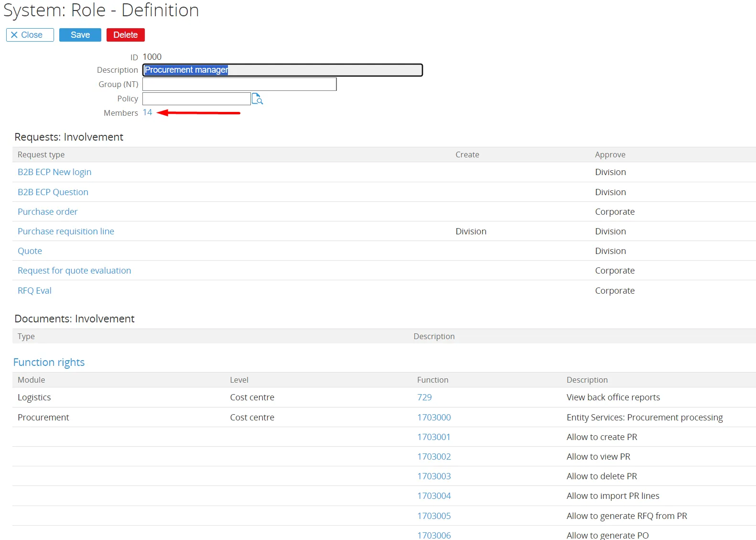
Task: Click the Policy lookup magnifier icon
Action: (257, 99)
